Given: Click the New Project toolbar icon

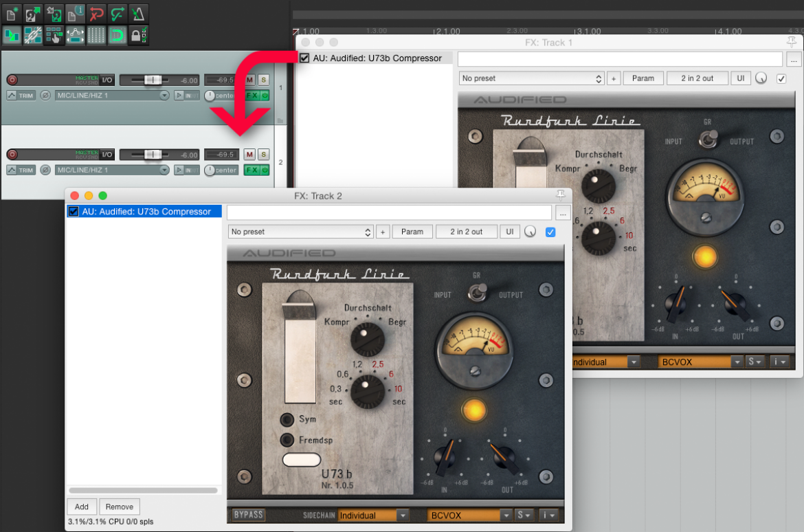Looking at the screenshot, I should tap(11, 14).
